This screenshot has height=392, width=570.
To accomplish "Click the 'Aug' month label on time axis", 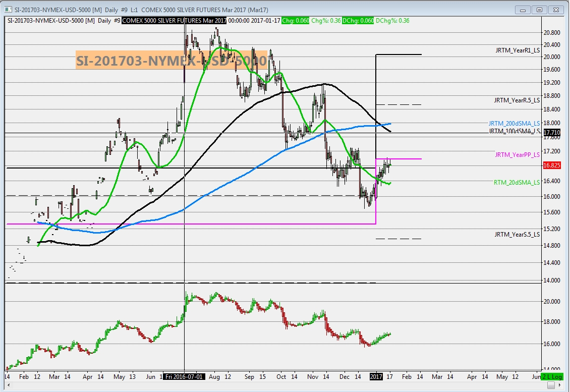I will (x=214, y=377).
